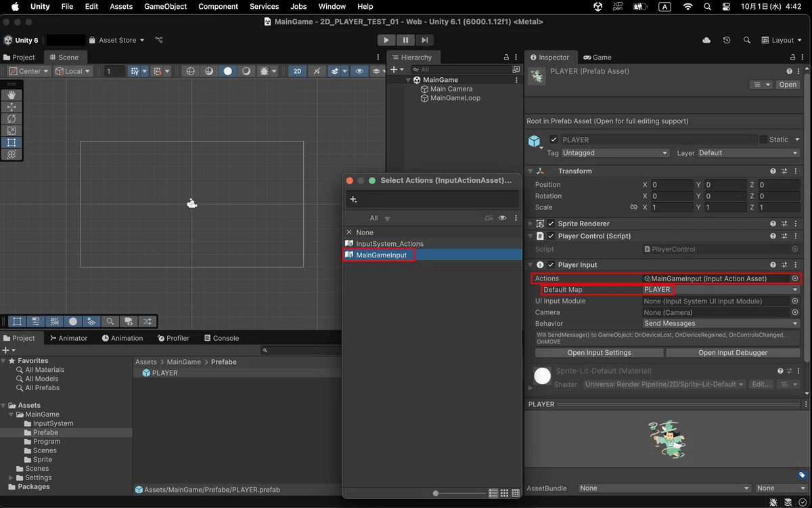This screenshot has height=508, width=812.
Task: Switch to the Animation tab
Action: pyautogui.click(x=122, y=338)
